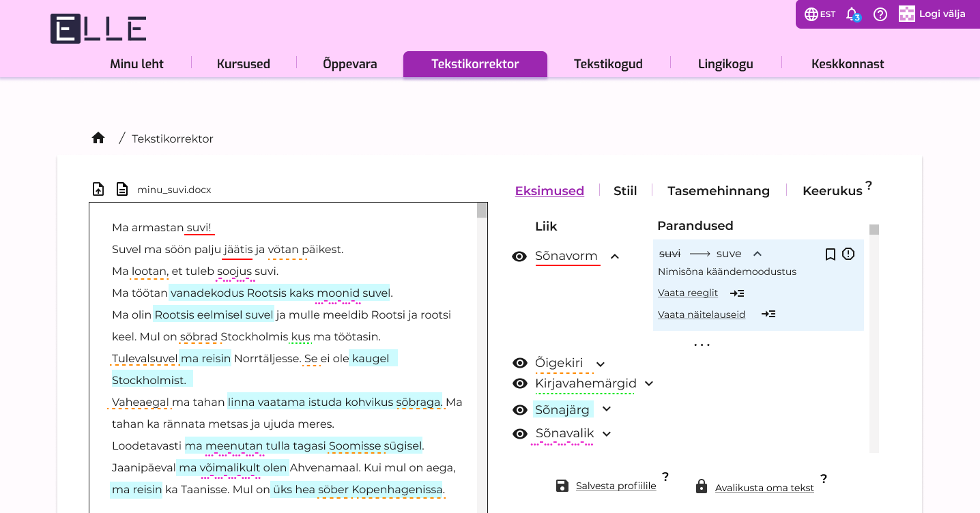
Task: Click the Logi välja link
Action: [x=942, y=14]
